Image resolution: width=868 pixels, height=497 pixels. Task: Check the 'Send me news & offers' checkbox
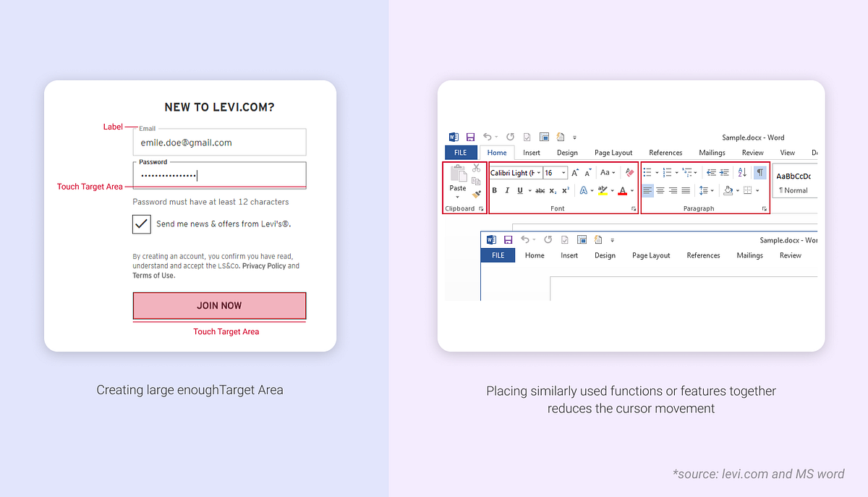[141, 224]
